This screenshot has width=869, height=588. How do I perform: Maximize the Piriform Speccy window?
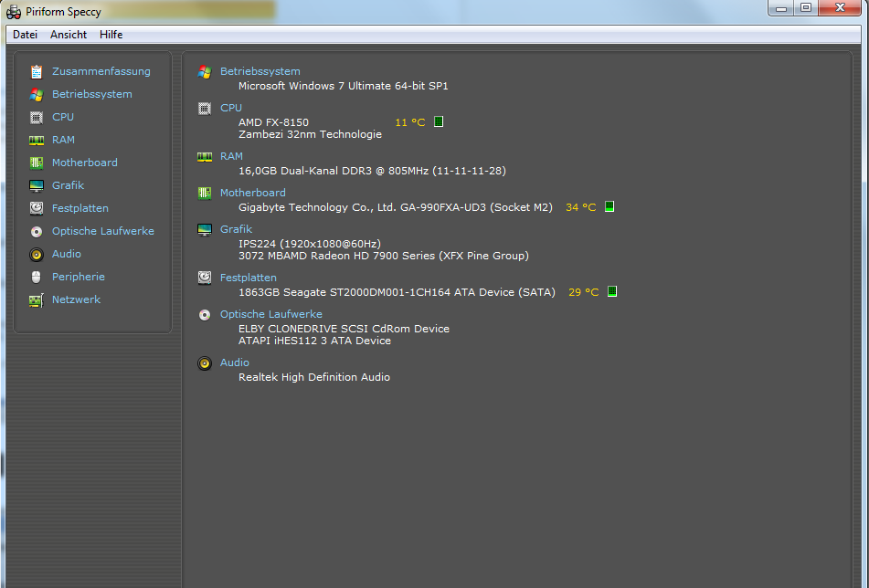806,7
